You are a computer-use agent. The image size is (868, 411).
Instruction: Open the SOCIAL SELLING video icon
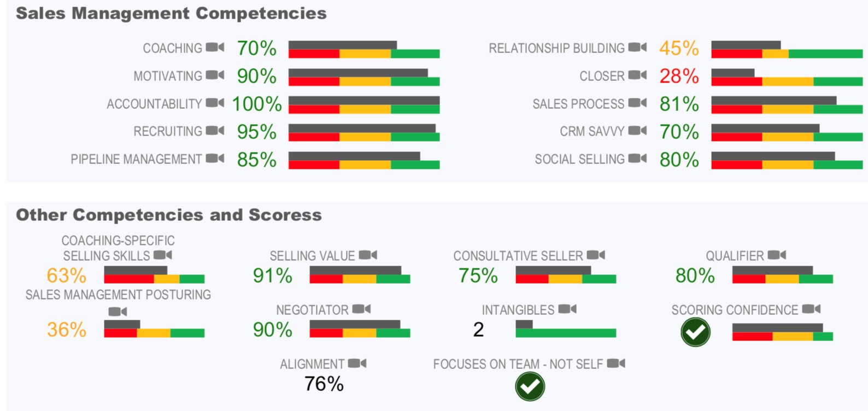[x=637, y=158]
